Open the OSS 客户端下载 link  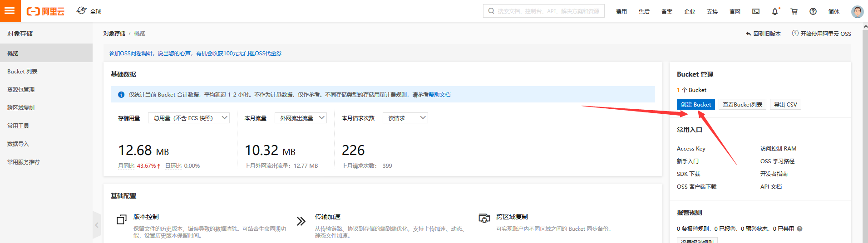pyautogui.click(x=697, y=187)
